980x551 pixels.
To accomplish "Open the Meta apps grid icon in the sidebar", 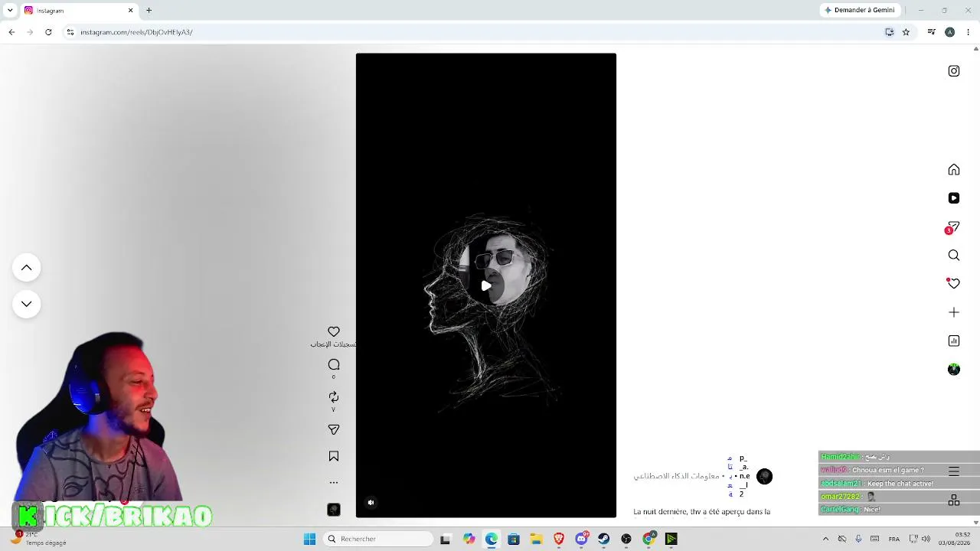I will pyautogui.click(x=954, y=500).
